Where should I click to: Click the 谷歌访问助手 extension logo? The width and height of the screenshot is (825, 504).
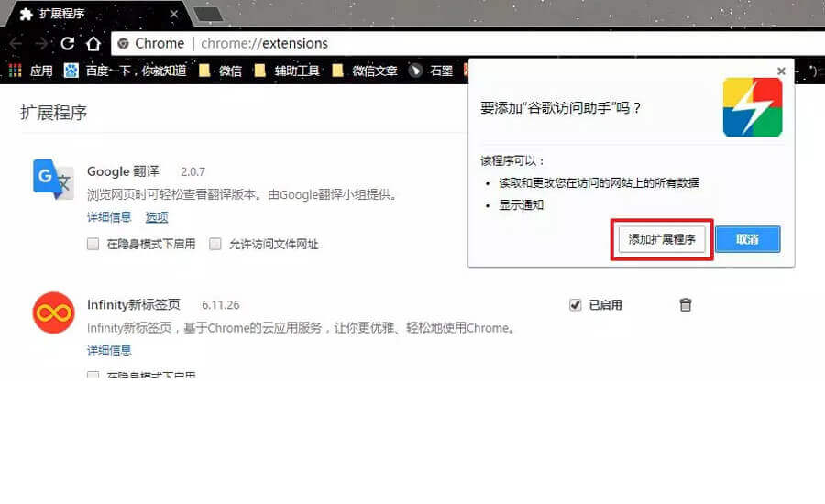pos(753,107)
